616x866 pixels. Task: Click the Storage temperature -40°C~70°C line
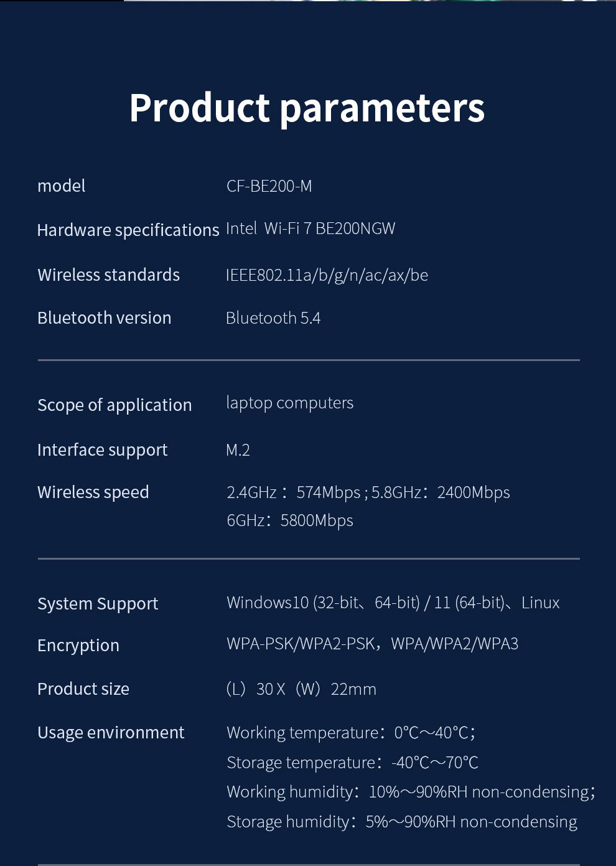[352, 763]
